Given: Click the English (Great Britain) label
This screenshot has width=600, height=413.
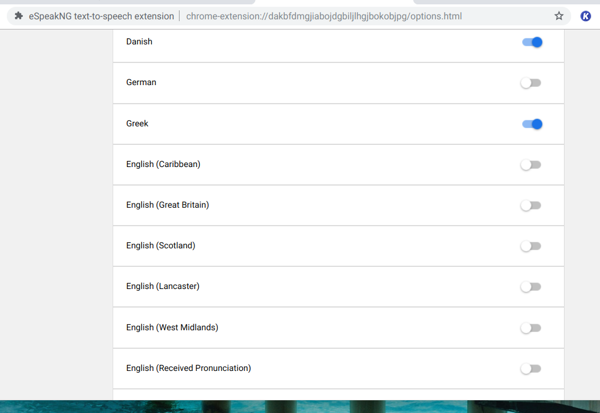Looking at the screenshot, I should coord(168,205).
